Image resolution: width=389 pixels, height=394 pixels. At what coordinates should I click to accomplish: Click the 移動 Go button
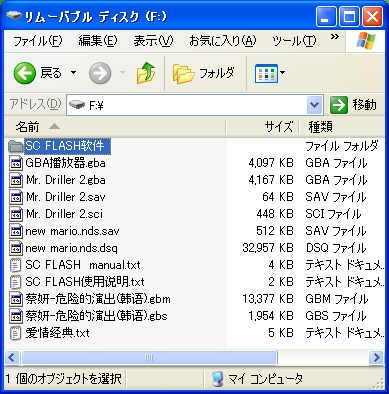click(x=354, y=105)
